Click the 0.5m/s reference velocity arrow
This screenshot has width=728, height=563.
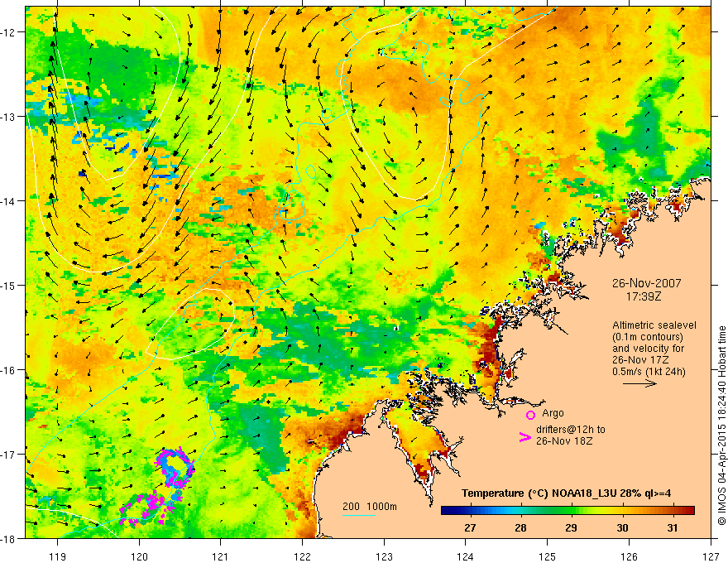tap(639, 383)
